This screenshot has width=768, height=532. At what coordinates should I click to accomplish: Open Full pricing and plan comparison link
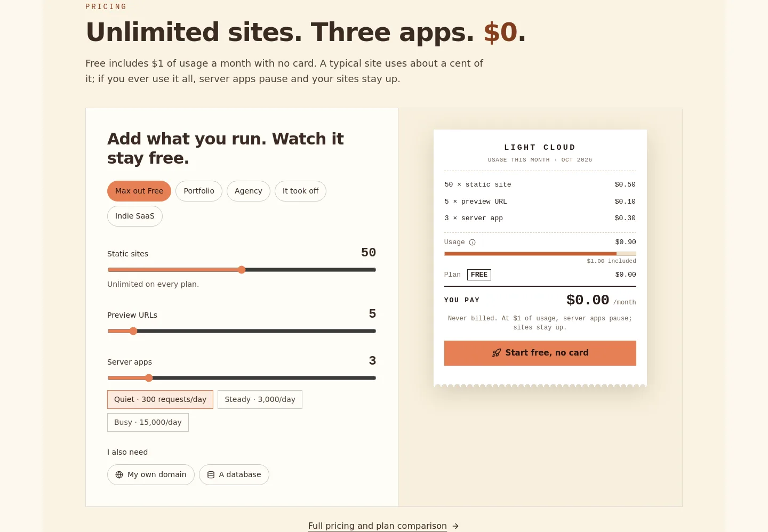378,526
